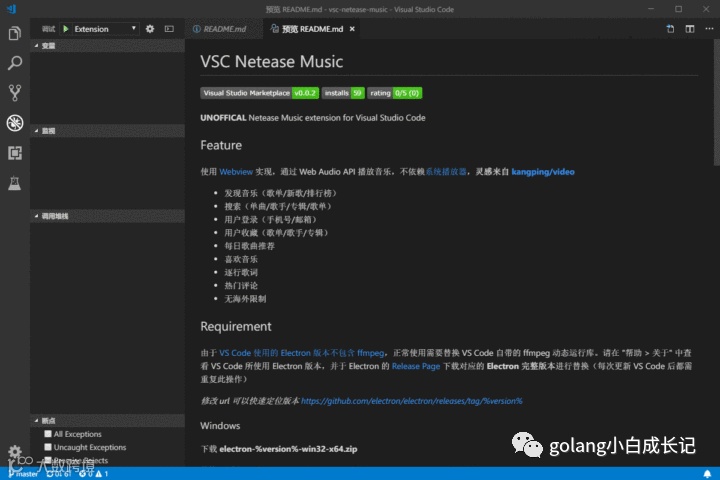Click the rating badge

394,93
